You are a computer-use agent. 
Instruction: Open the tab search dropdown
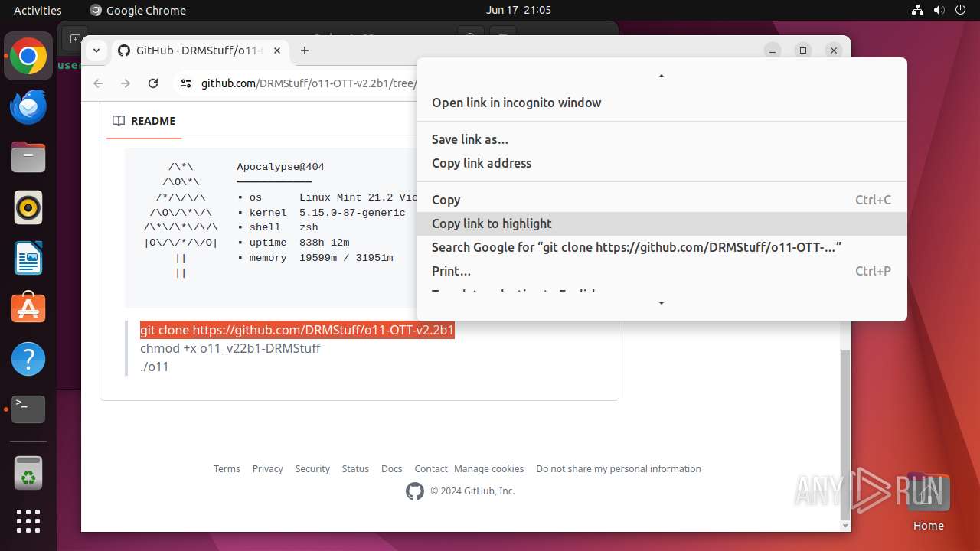[96, 51]
